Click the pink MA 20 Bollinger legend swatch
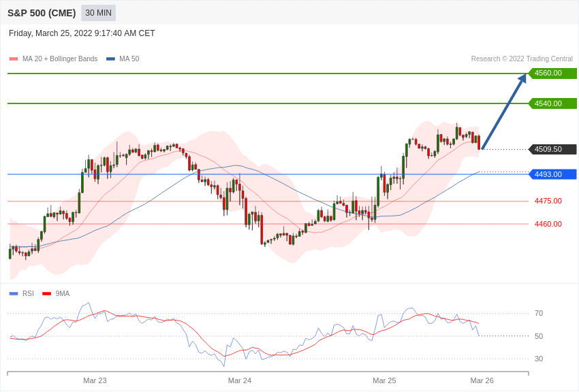 (14, 59)
